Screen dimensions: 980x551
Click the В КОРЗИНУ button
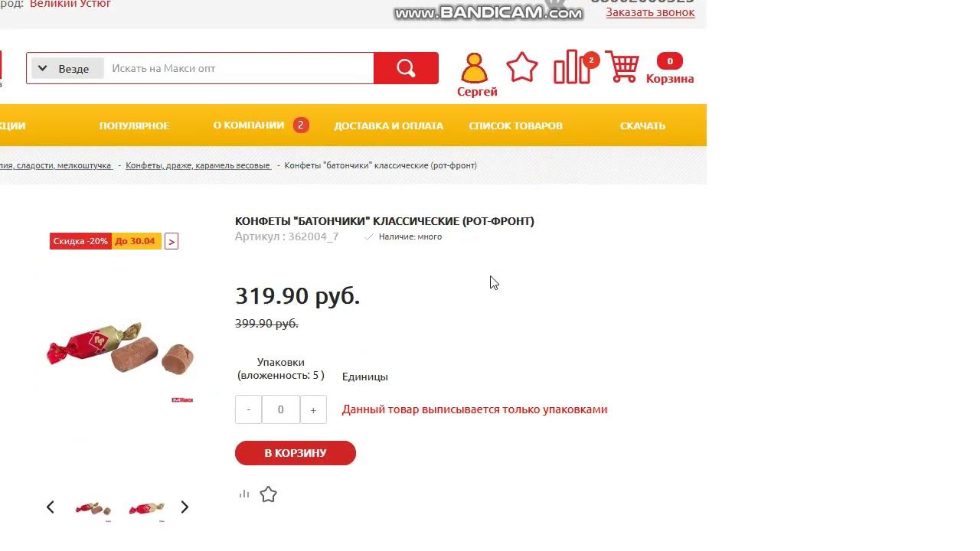(296, 453)
